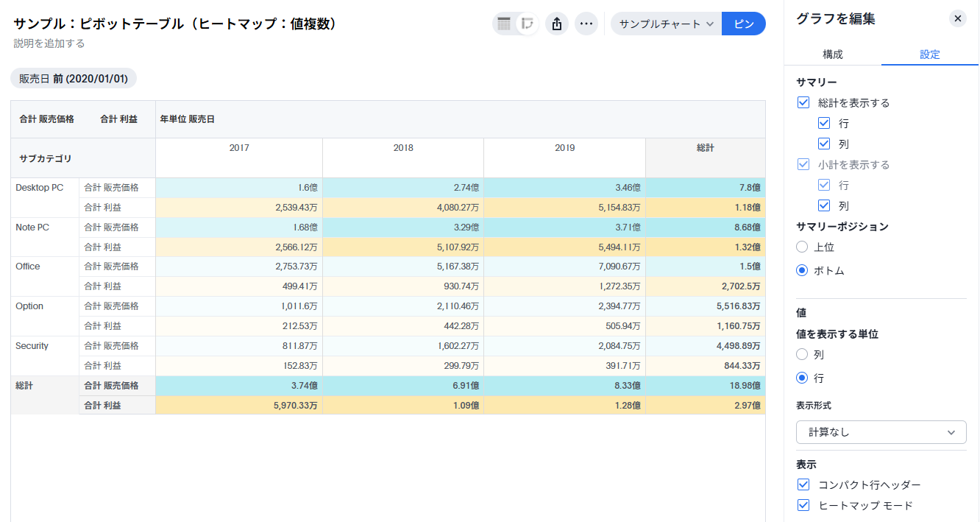The image size is (980, 522).
Task: Click the share export icon
Action: 557,24
